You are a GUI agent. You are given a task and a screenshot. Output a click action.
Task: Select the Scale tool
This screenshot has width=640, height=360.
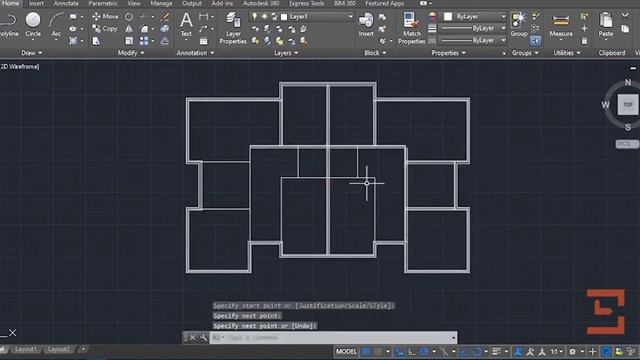click(129, 41)
